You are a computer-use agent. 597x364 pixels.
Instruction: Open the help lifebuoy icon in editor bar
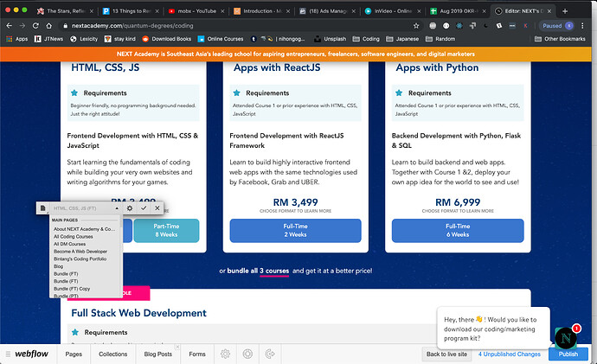click(x=247, y=354)
